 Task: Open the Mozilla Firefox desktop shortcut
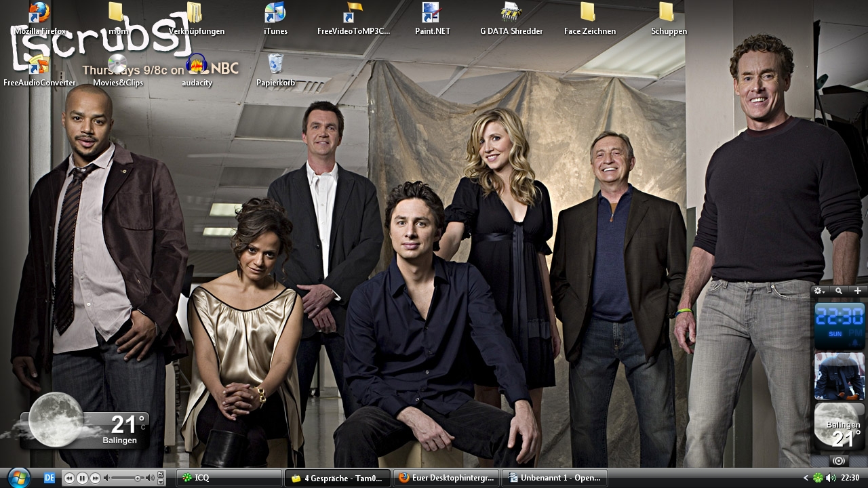(x=39, y=19)
